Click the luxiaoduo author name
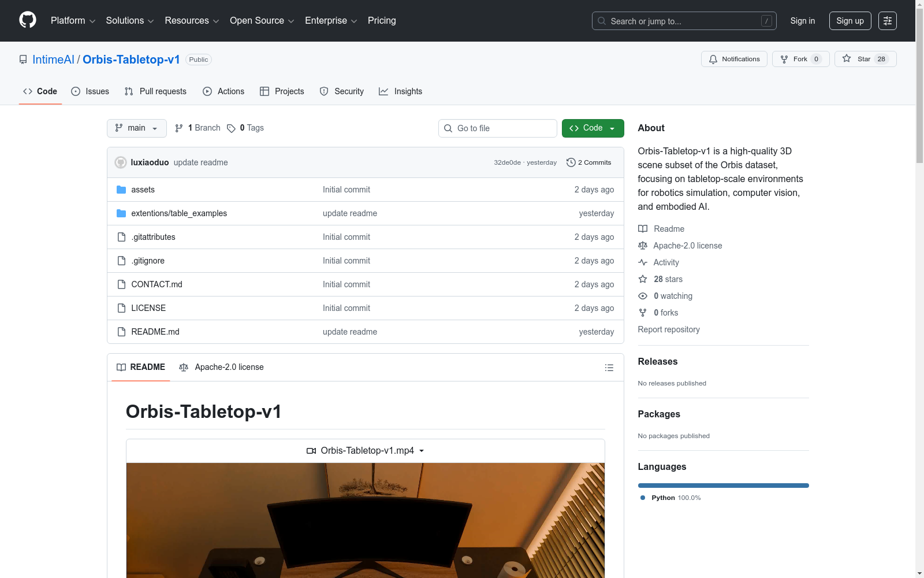 (x=150, y=162)
